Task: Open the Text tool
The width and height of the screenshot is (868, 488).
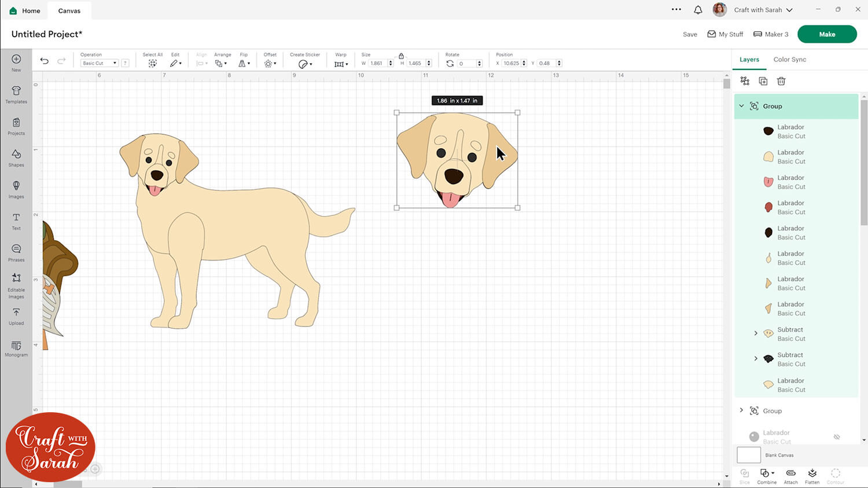Action: (16, 221)
